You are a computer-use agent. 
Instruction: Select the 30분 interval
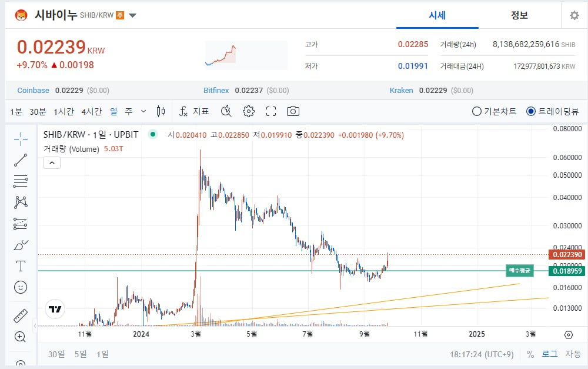pyautogui.click(x=38, y=111)
